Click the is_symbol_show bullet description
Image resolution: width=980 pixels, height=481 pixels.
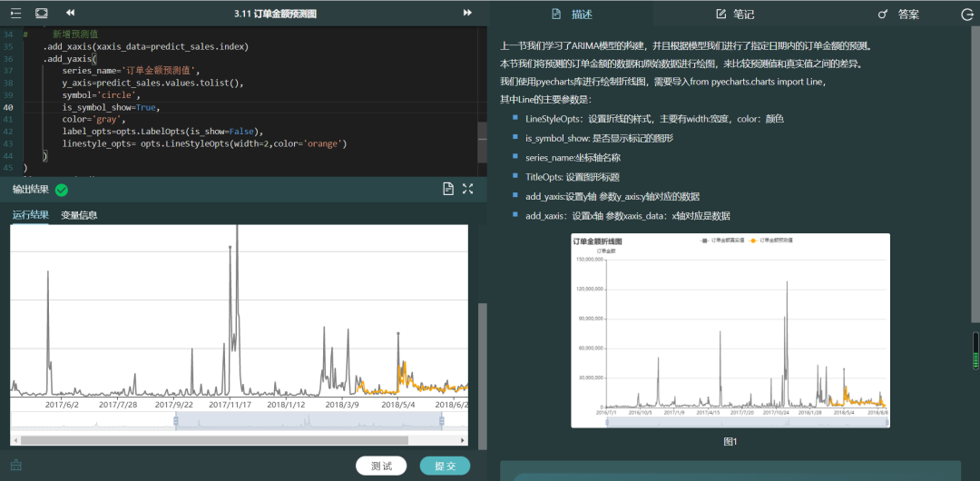[x=600, y=138]
